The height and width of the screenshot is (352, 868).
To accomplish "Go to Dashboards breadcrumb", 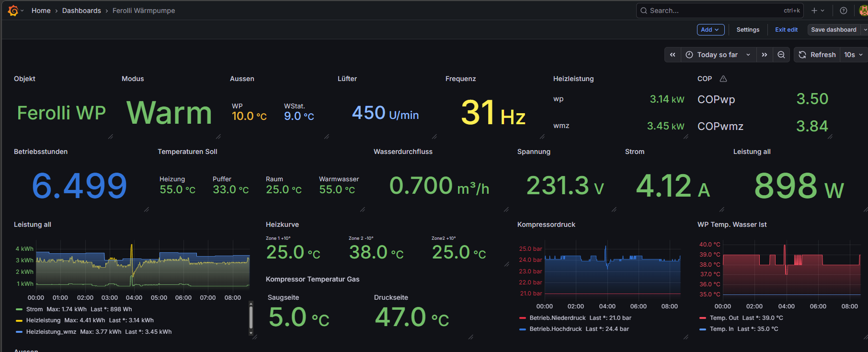I will 81,11.
